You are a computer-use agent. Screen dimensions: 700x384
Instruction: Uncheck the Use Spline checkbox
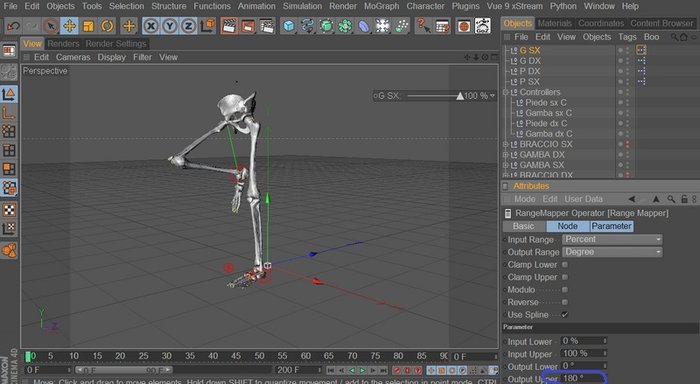pos(565,314)
